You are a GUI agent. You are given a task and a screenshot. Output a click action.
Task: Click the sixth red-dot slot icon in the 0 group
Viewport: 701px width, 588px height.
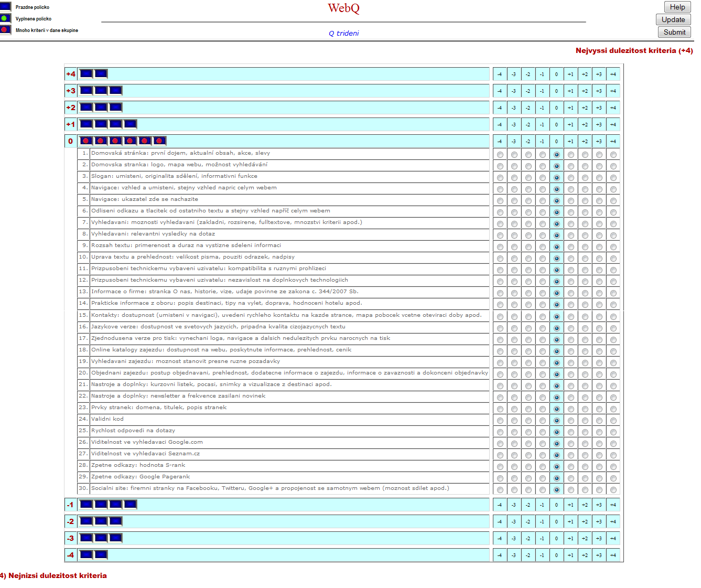point(160,141)
